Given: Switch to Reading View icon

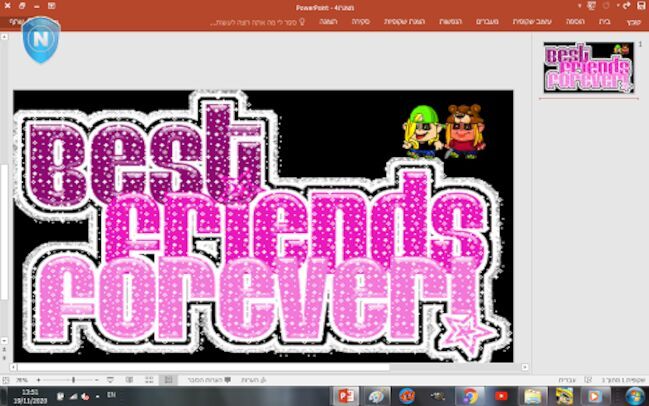Looking at the screenshot, I should [x=130, y=380].
